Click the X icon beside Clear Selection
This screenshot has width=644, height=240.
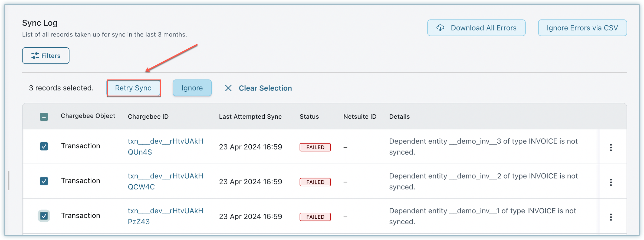[x=228, y=88]
